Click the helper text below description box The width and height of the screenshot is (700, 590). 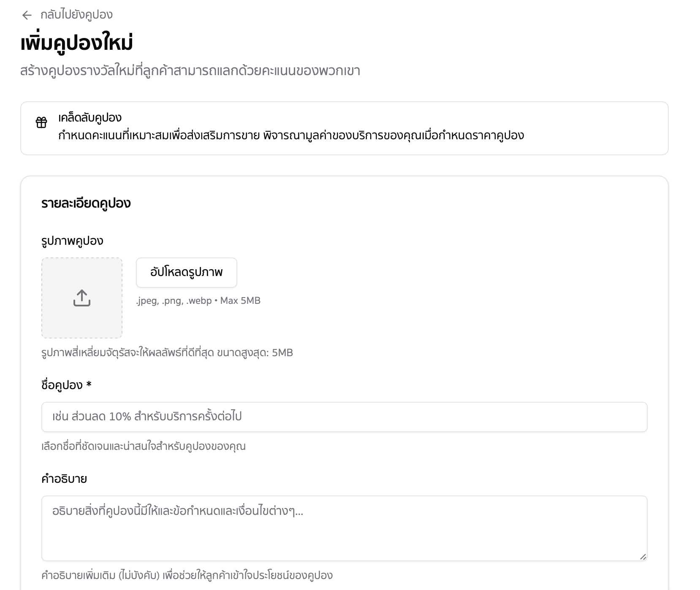[187, 575]
